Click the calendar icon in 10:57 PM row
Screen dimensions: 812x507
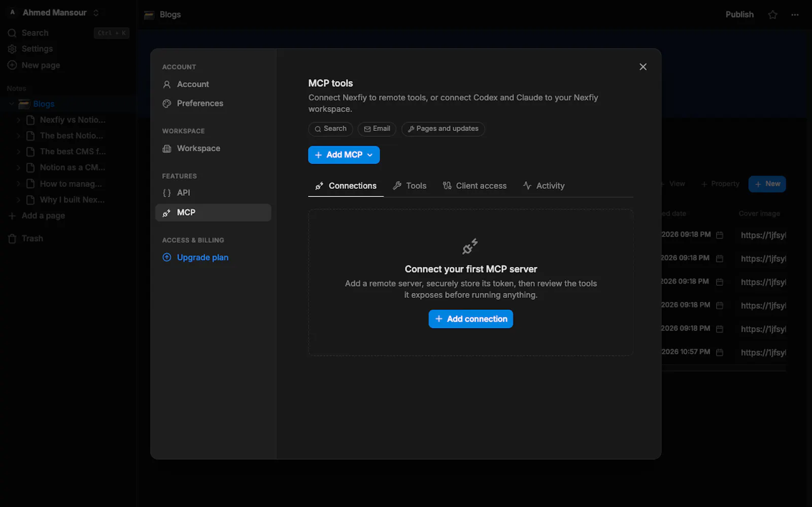pos(719,352)
